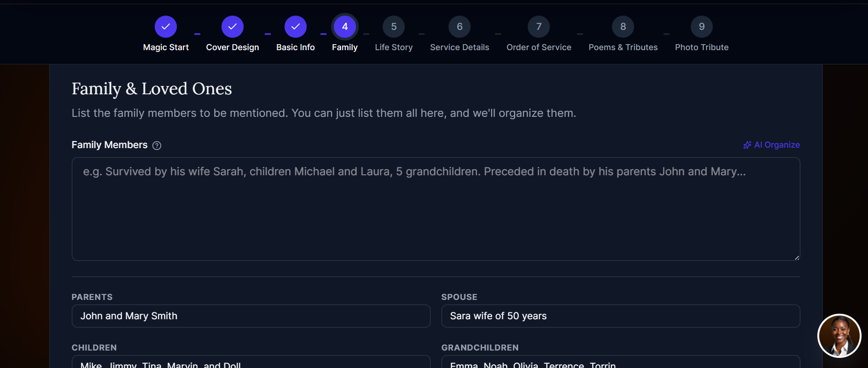The height and width of the screenshot is (368, 868).
Task: Click the PARENTS label
Action: point(92,297)
